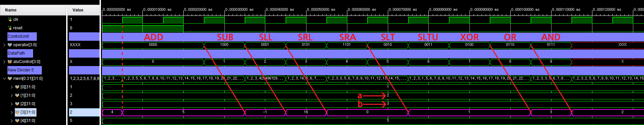This screenshot has width=644, height=125.
Task: Click the 0000 operator waveform segment
Action: 153,45
